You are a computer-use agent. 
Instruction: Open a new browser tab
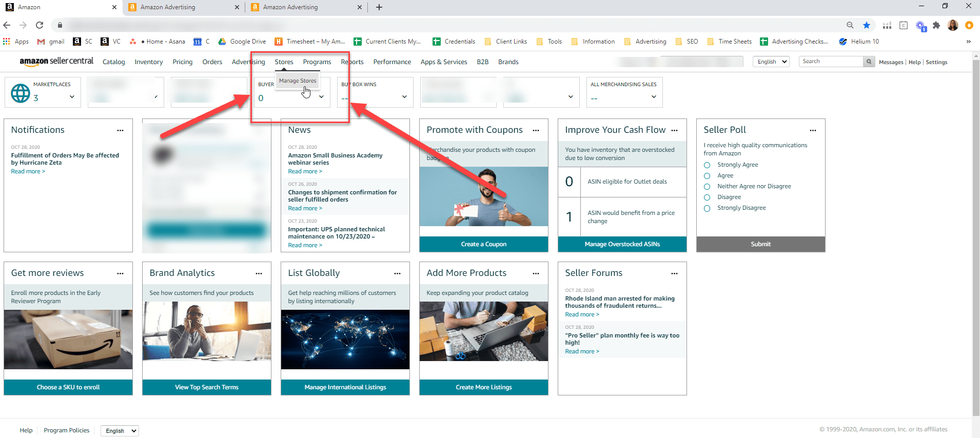click(x=379, y=7)
